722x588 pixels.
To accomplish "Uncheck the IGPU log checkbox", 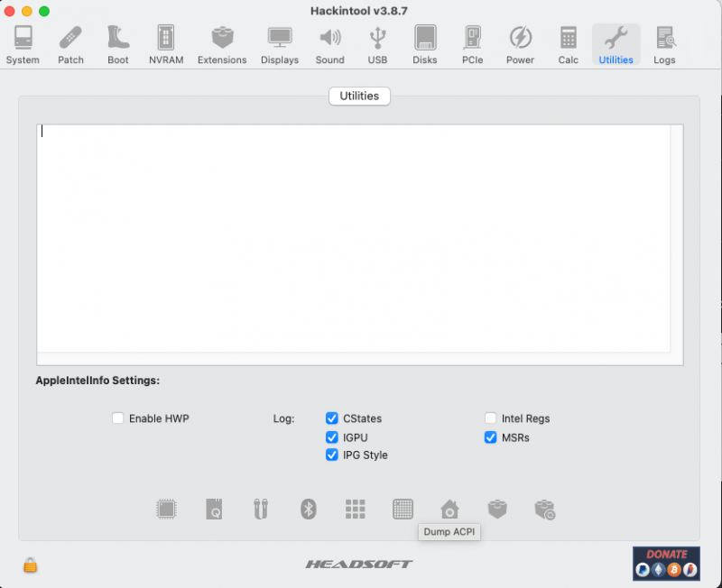I will 331,437.
